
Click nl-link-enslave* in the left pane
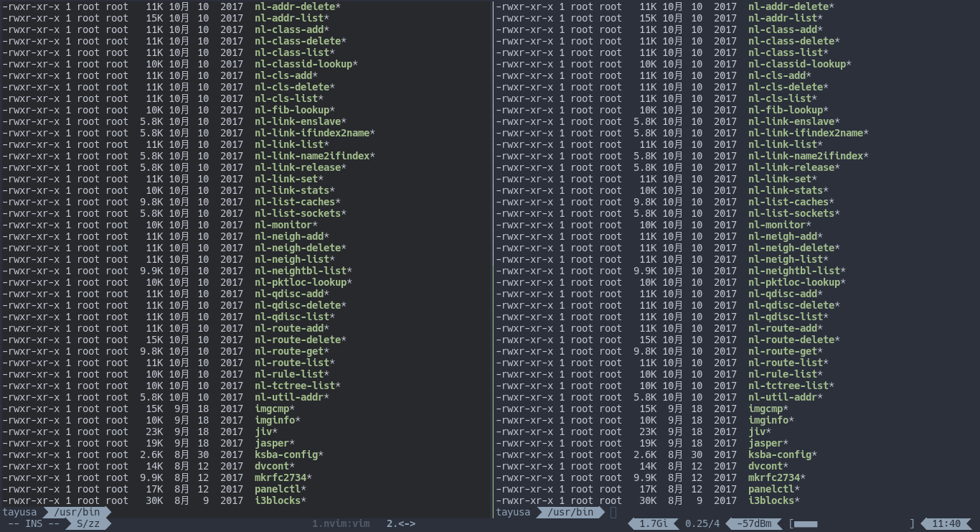[x=301, y=121]
